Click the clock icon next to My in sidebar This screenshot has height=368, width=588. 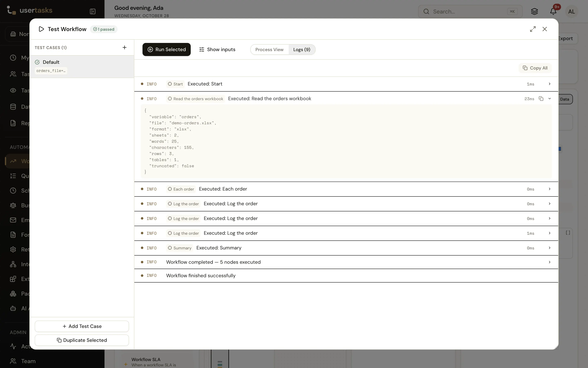pos(13,58)
